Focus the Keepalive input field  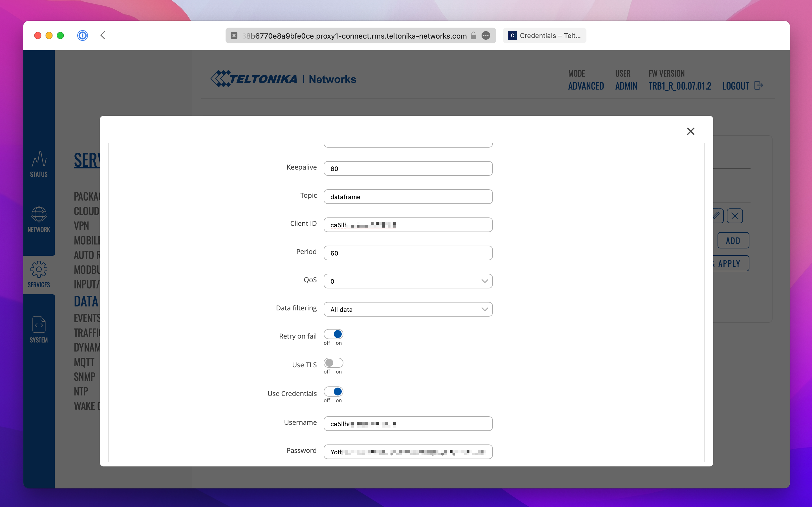[x=408, y=168]
